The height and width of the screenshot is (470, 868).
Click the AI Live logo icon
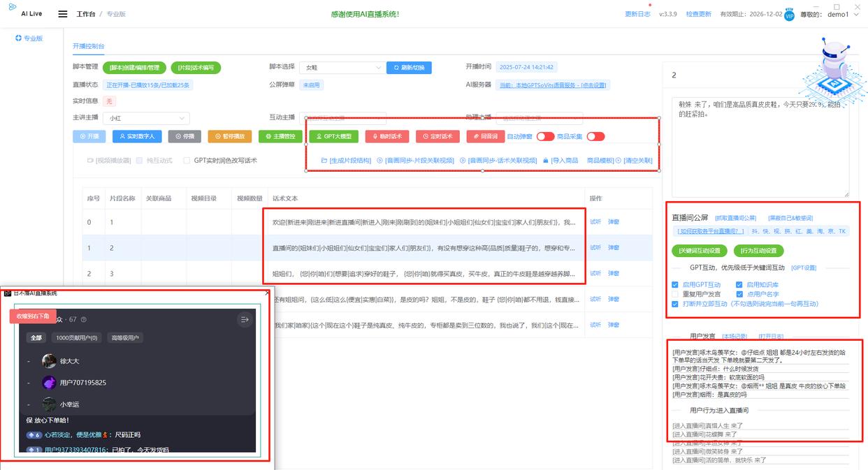point(13,6)
